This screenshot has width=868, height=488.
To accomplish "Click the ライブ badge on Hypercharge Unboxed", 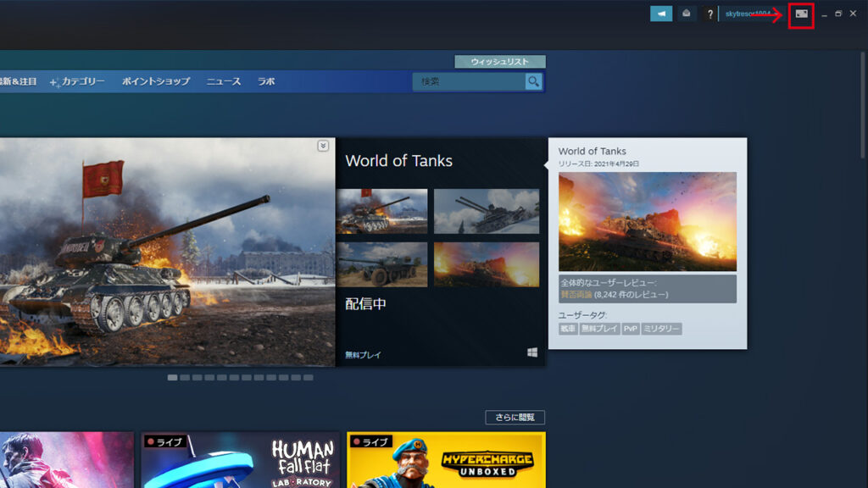I will [x=371, y=442].
